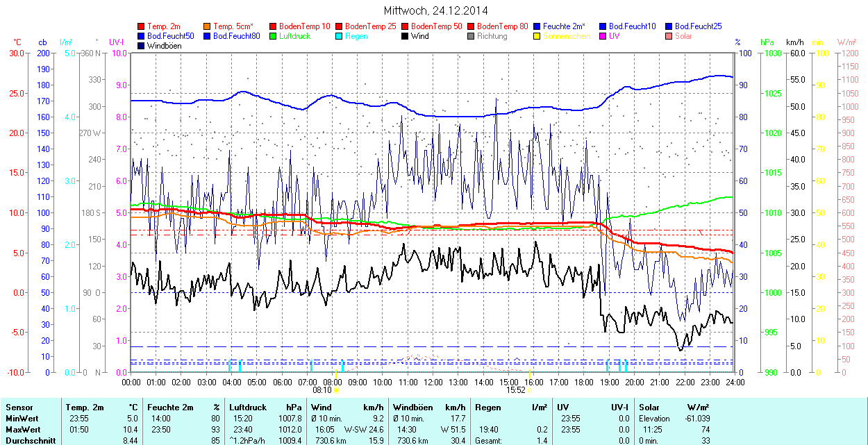Click the black Wind legend swatch
This screenshot has height=445, width=868.
coord(406,36)
